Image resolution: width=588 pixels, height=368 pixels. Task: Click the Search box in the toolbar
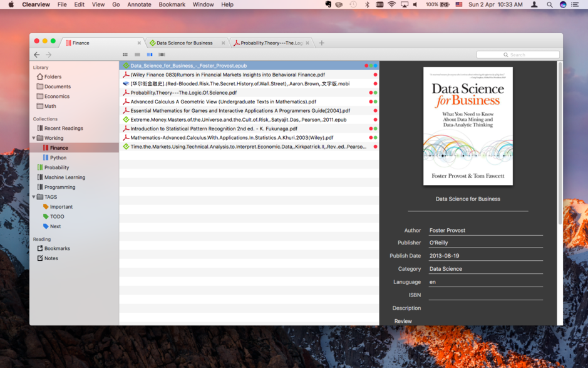(x=518, y=55)
